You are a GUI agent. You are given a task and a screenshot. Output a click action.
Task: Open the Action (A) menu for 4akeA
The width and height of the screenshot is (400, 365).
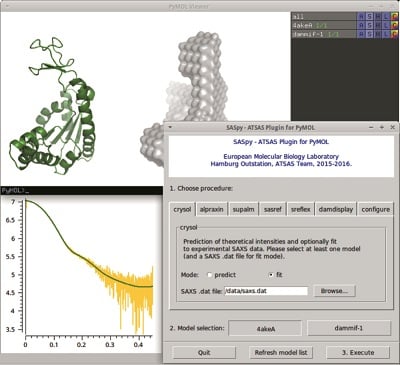pyautogui.click(x=362, y=25)
